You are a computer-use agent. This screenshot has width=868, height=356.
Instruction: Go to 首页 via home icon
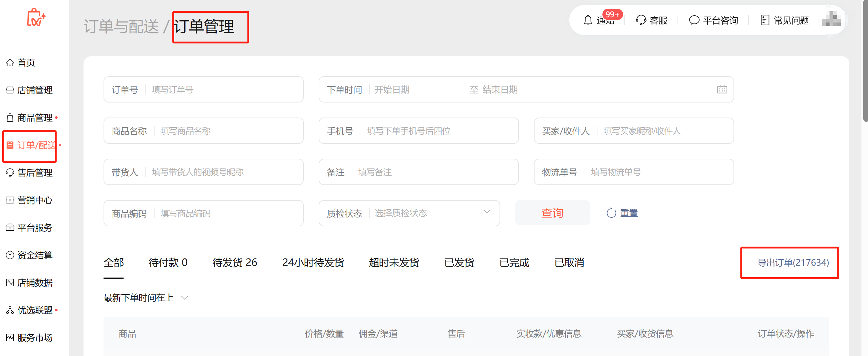click(x=10, y=63)
